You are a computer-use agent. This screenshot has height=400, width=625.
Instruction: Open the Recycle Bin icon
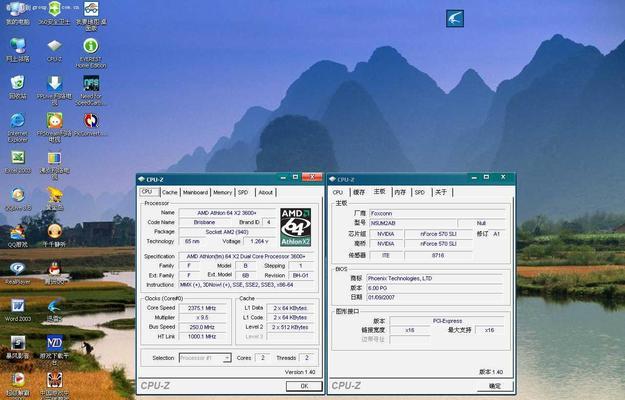[18, 87]
